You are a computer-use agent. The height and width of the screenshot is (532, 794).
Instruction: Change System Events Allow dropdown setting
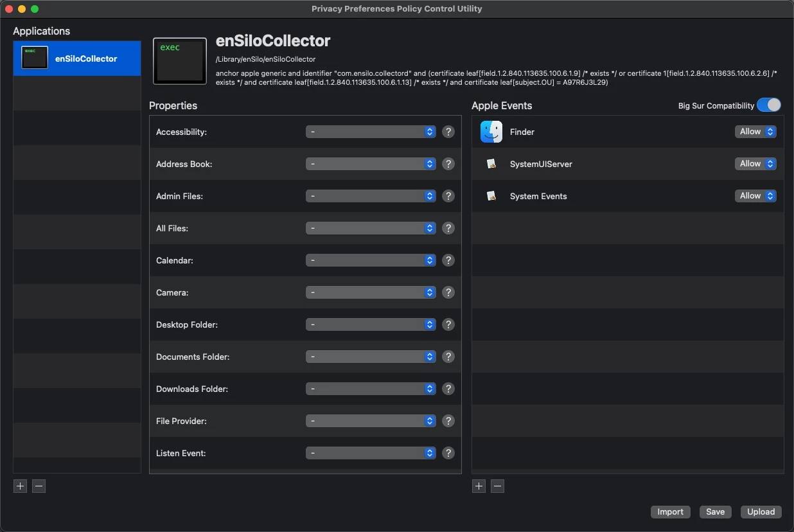[755, 196]
